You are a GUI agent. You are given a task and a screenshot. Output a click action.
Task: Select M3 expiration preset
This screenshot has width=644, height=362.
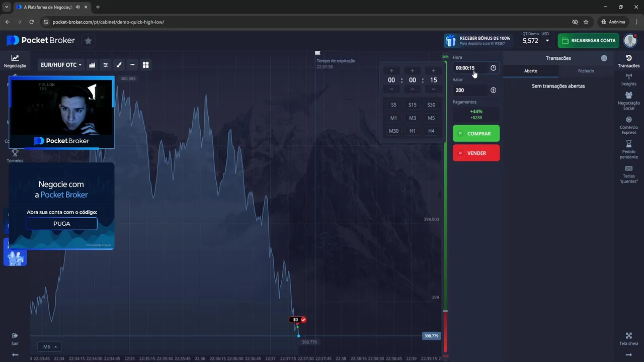[413, 118]
